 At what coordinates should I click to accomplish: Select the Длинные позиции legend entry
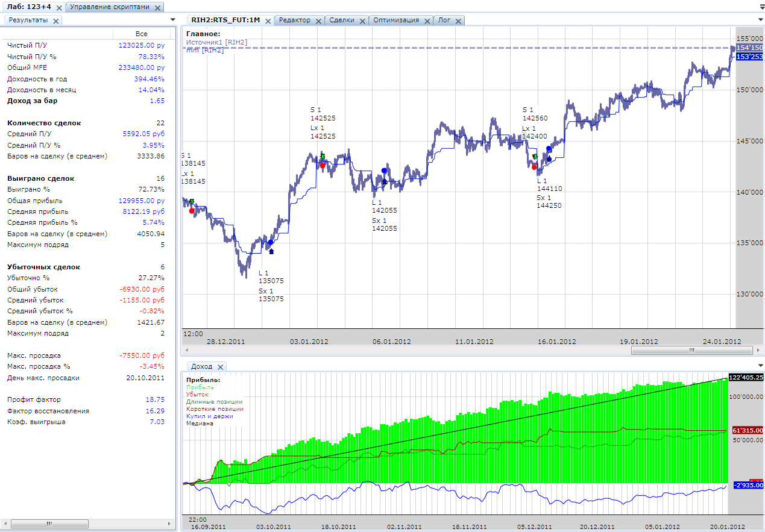pos(214,402)
